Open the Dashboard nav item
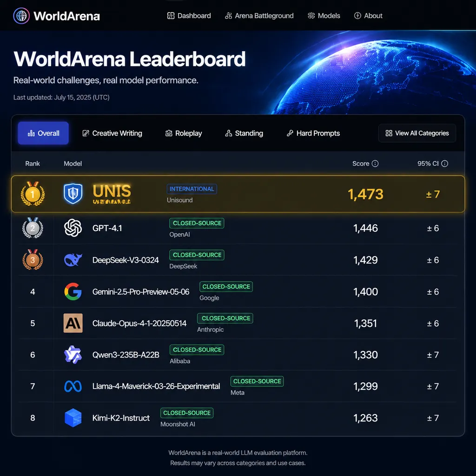This screenshot has height=476, width=476. [x=189, y=16]
